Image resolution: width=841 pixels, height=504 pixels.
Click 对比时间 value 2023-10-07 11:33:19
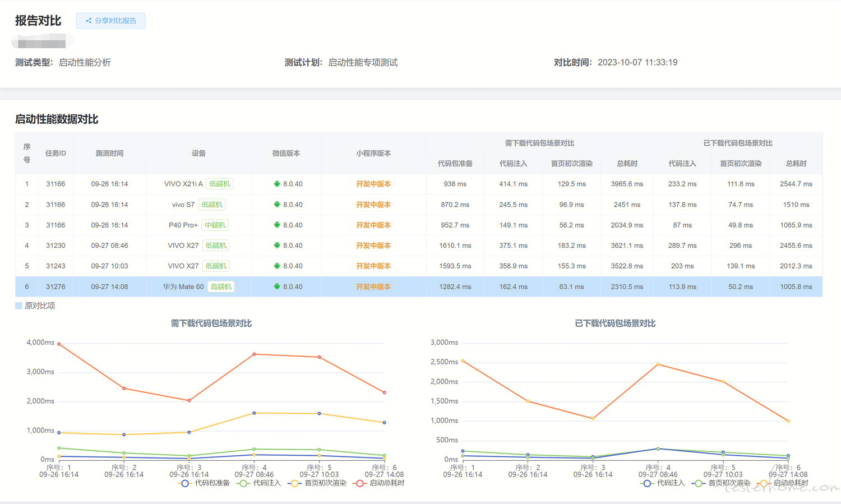click(x=637, y=62)
